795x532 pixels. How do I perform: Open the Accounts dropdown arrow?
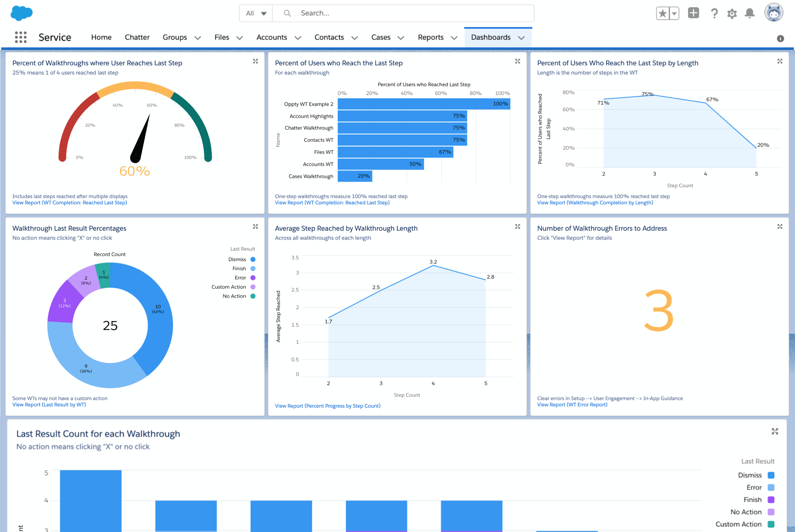(x=298, y=38)
